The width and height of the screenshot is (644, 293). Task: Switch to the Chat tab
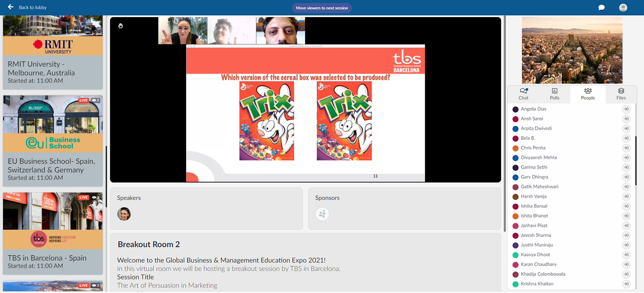click(x=524, y=94)
